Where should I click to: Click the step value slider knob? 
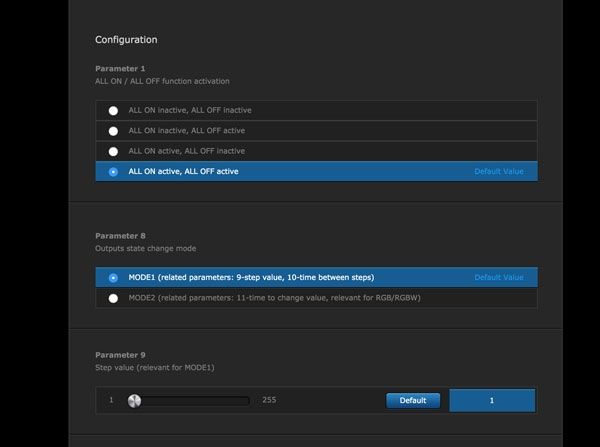coord(134,401)
